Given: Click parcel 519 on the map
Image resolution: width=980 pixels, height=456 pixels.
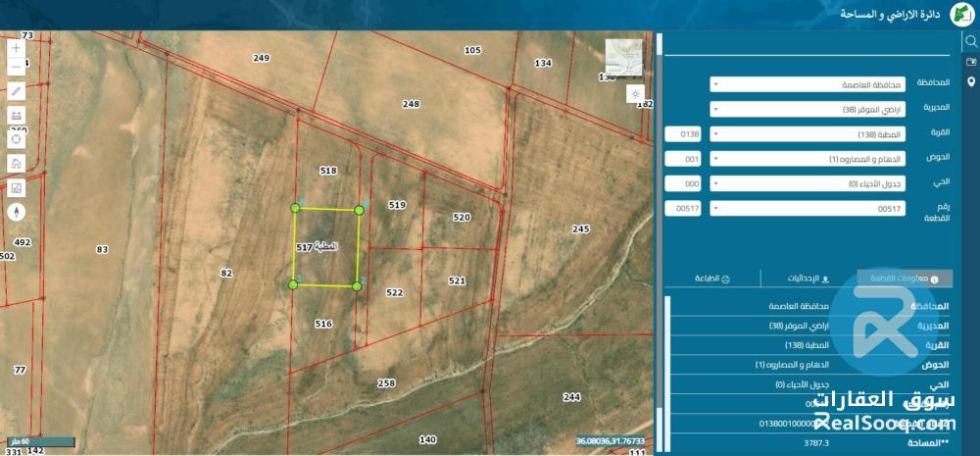Looking at the screenshot, I should point(397,205).
